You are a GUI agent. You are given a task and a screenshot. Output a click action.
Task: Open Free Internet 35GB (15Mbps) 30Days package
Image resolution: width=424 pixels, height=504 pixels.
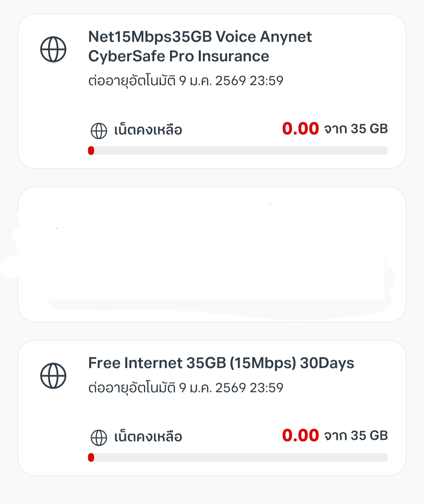(x=221, y=363)
